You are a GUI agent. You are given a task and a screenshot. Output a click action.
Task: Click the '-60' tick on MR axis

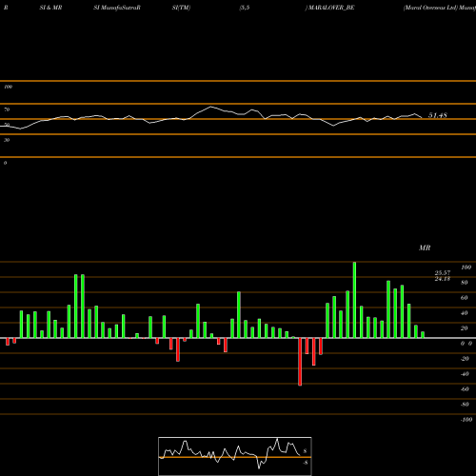click(x=465, y=389)
